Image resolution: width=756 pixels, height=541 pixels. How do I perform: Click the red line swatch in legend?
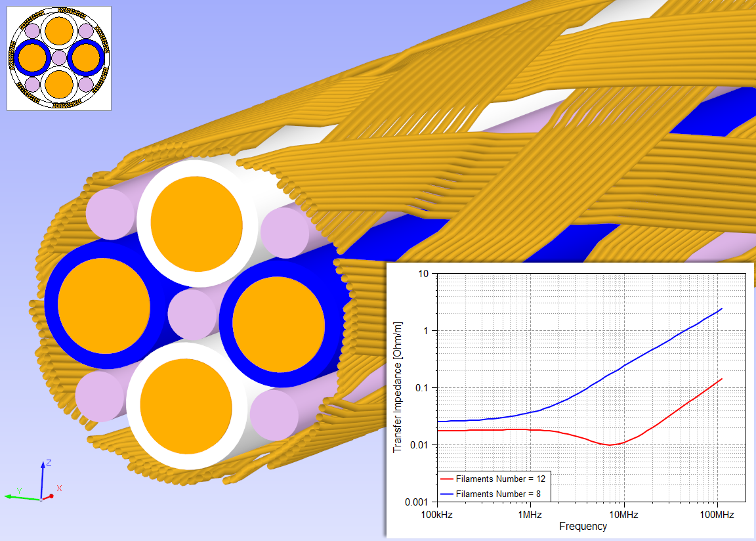[446, 479]
